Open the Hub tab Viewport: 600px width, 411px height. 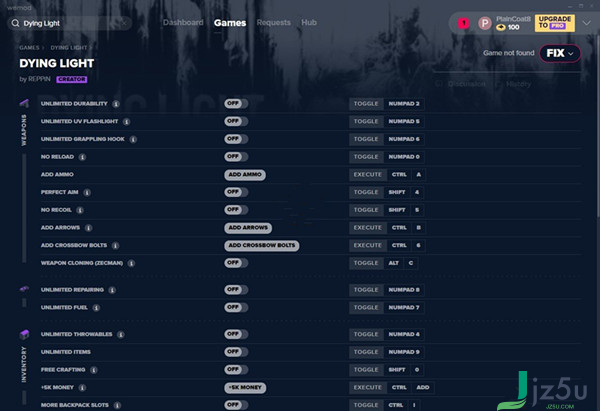point(309,23)
